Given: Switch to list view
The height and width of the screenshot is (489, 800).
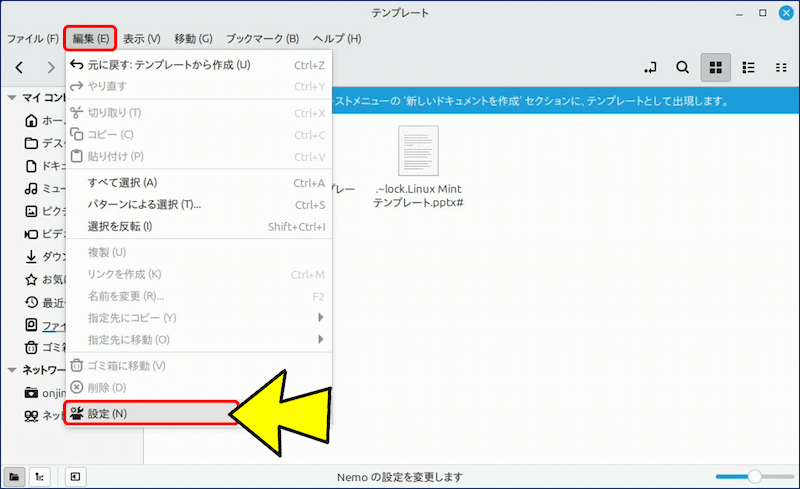Looking at the screenshot, I should point(748,67).
